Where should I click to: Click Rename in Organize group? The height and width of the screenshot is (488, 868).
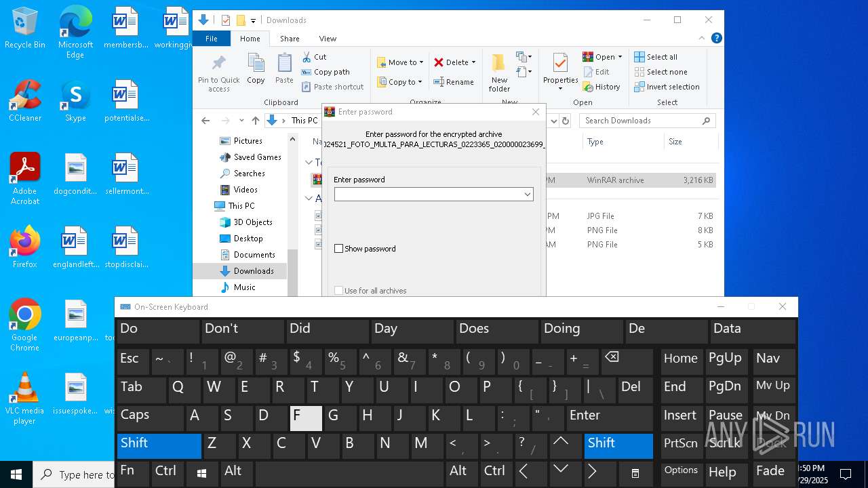tap(454, 82)
